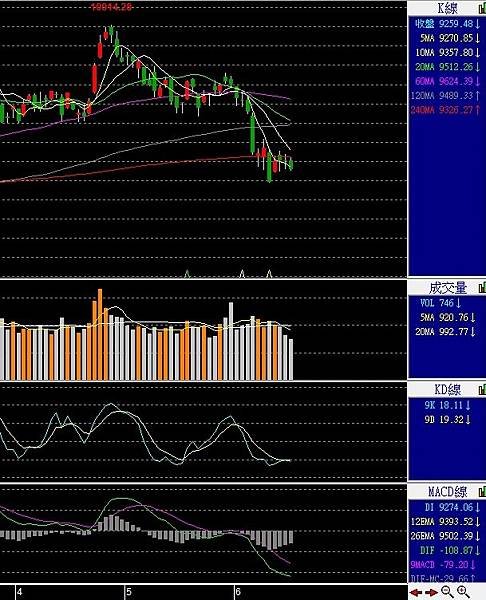The width and height of the screenshot is (486, 600).
Task: Click month 5 marker on the timeline
Action: [x=129, y=592]
